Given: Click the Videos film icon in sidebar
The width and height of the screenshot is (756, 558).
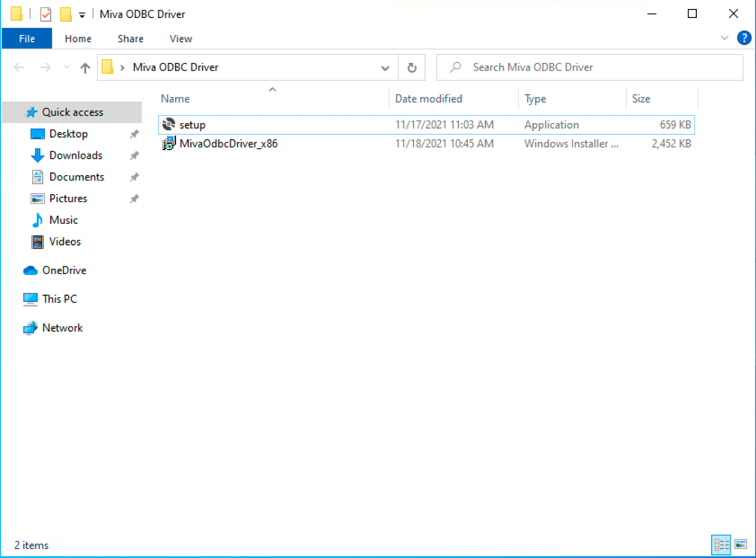Looking at the screenshot, I should pyautogui.click(x=38, y=242).
